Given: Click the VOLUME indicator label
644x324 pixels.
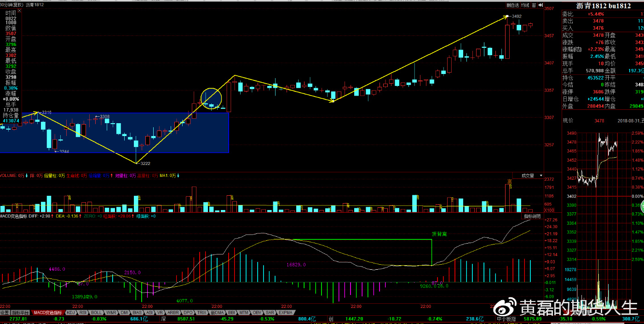Looking at the screenshot, I should click(x=9, y=176).
